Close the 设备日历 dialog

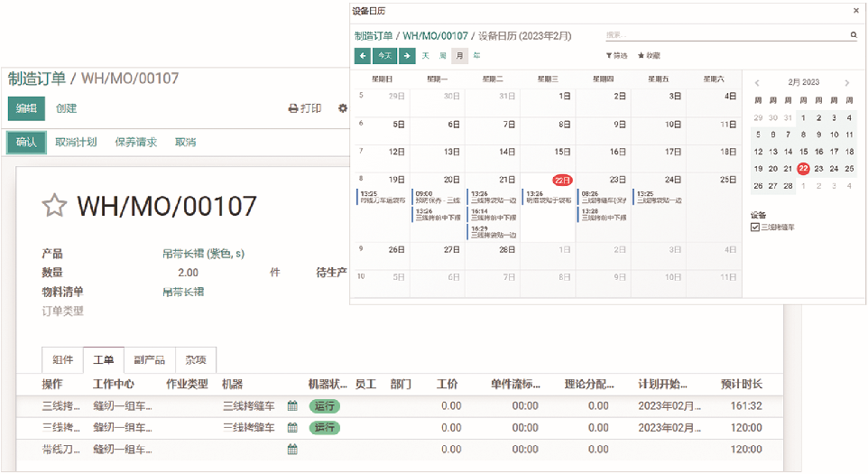[x=856, y=11]
